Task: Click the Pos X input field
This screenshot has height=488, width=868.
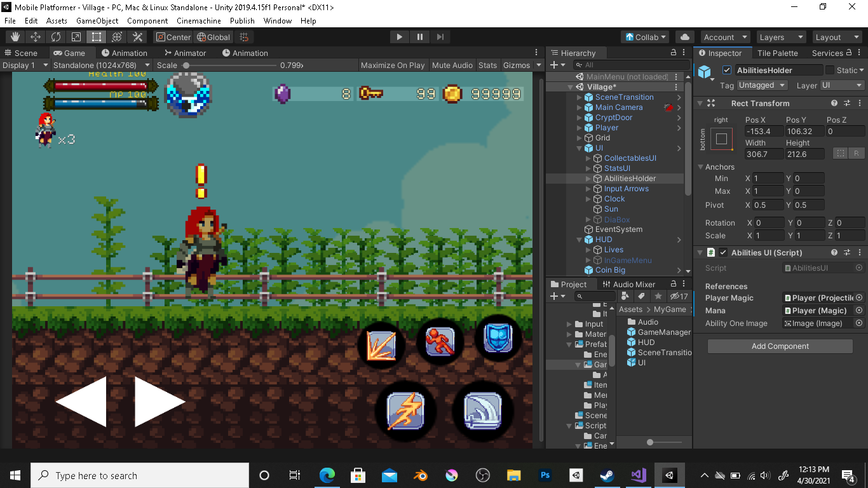Action: click(763, 131)
